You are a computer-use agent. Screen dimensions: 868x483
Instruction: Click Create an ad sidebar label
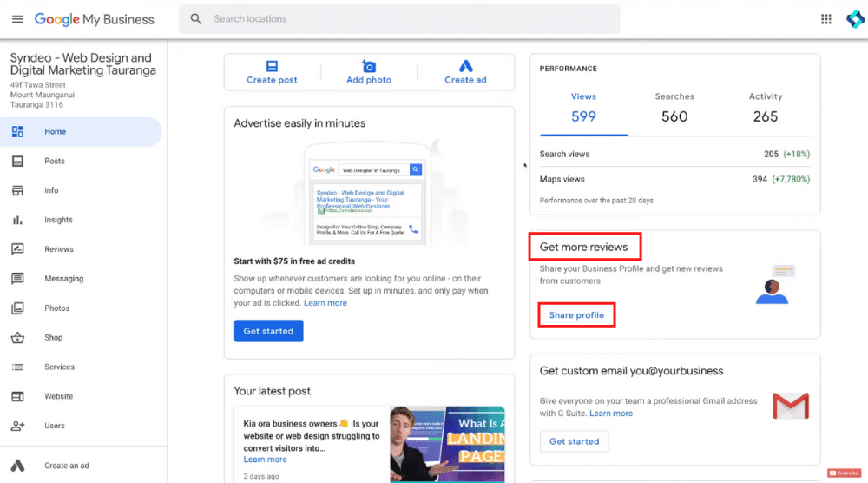coord(67,466)
